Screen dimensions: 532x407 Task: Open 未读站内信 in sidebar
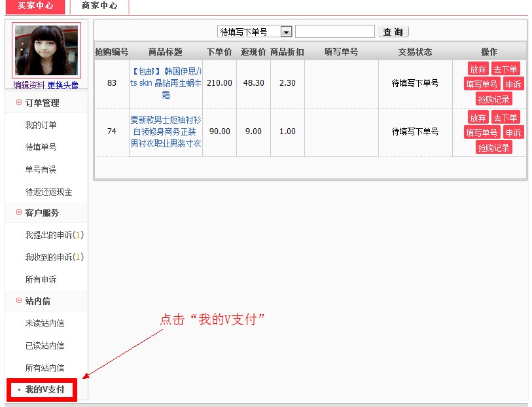[x=44, y=323]
